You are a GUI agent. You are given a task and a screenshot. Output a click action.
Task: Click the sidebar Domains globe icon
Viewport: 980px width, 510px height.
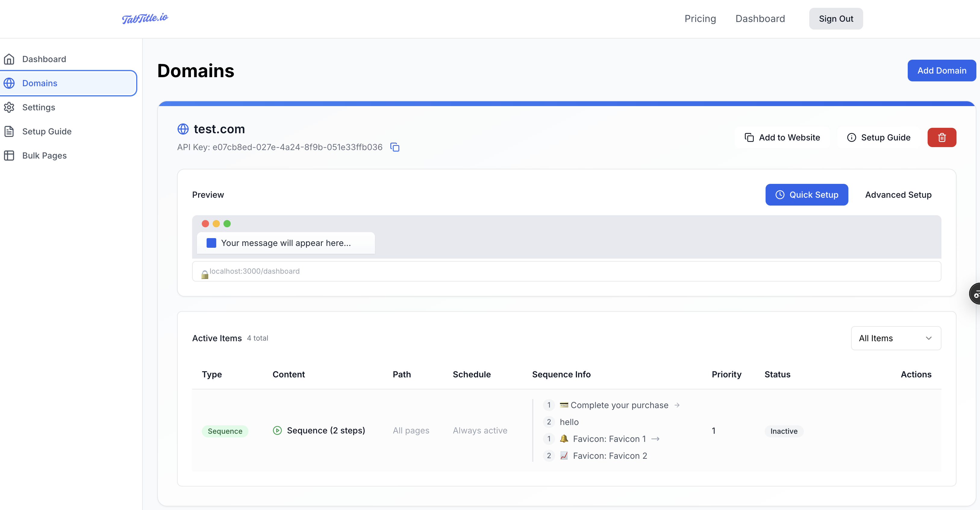[x=9, y=83]
